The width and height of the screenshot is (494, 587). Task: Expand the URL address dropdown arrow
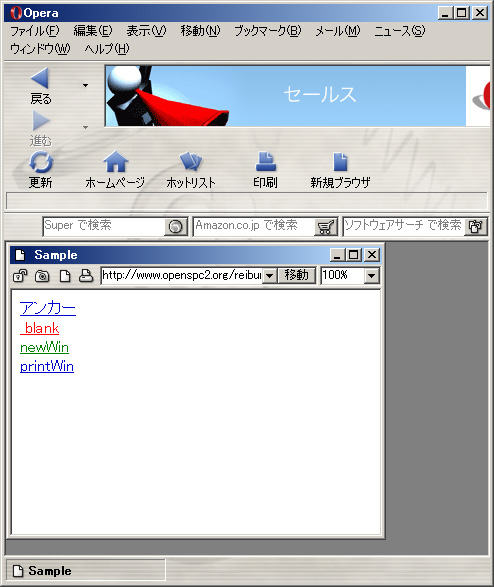coord(269,276)
